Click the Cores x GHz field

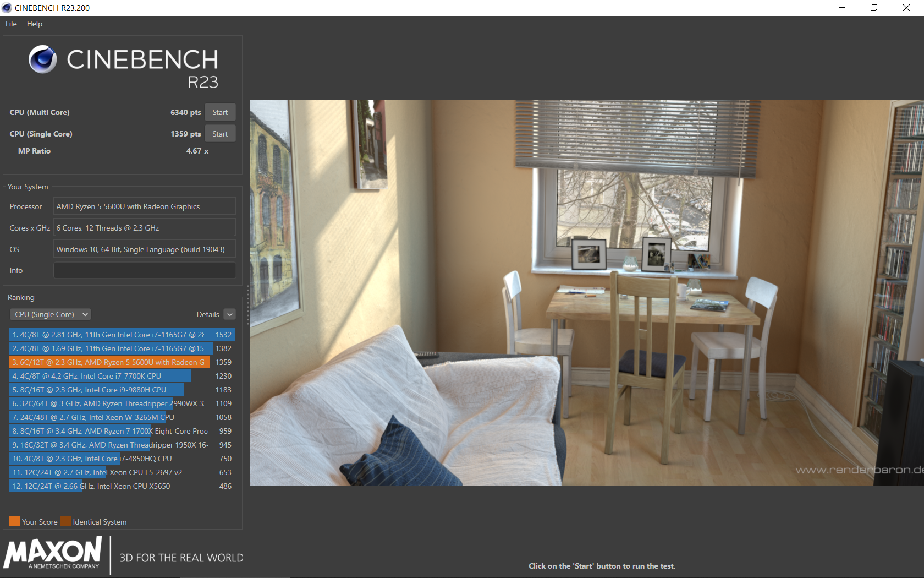click(145, 228)
